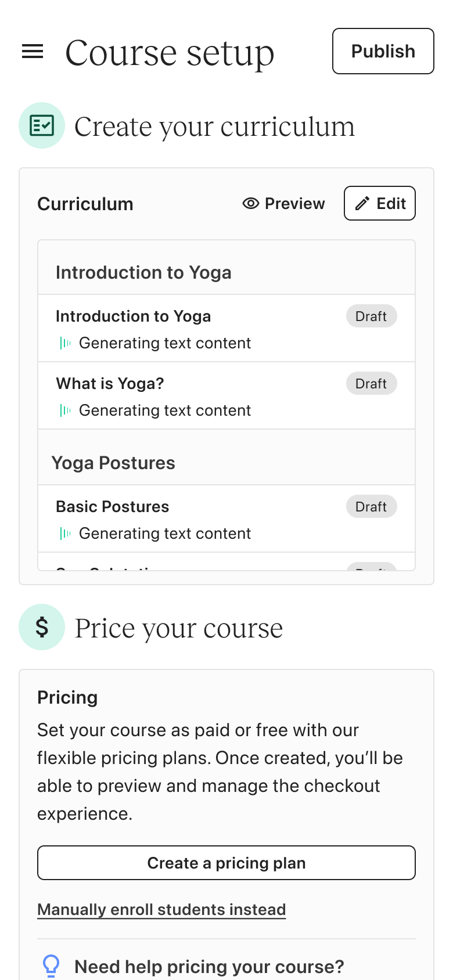
Task: Click Draft badge on Introduction to Yoga lesson
Action: click(x=371, y=316)
